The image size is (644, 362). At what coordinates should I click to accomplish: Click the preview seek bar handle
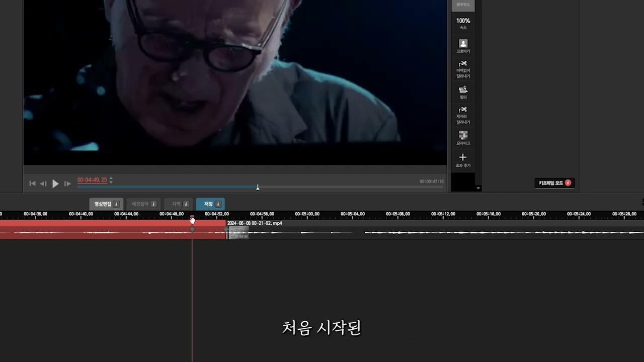coord(258,187)
